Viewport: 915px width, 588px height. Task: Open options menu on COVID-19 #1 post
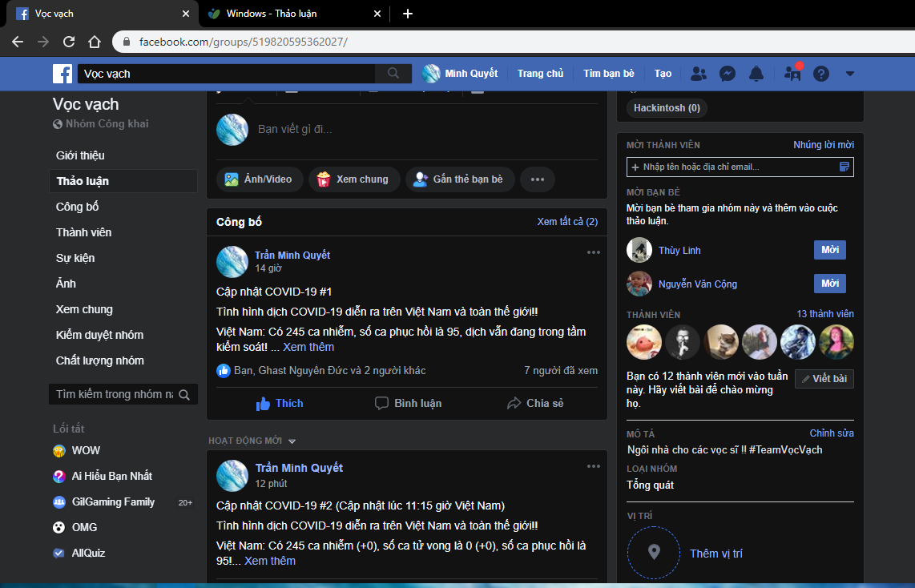point(594,252)
